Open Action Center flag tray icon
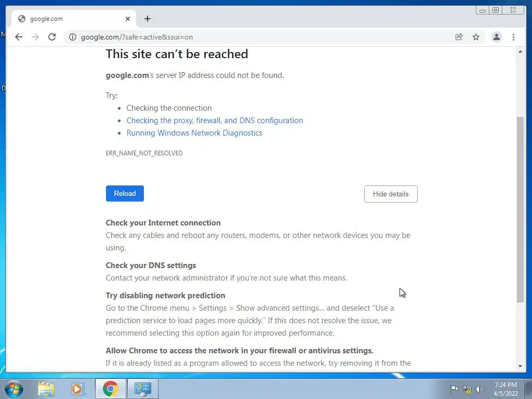Screen dimensions: 532x399 click(454, 389)
